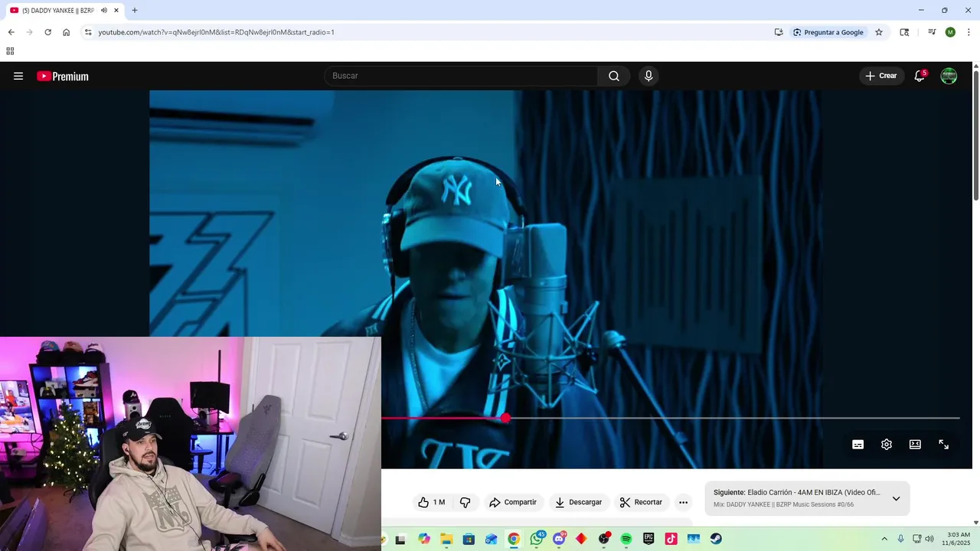Open the YouTube hamburger guide menu
The width and height of the screenshot is (980, 551).
click(18, 76)
